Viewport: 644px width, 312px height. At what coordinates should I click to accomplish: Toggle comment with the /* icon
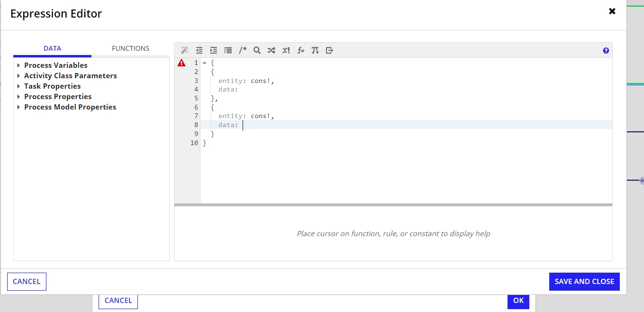[243, 50]
